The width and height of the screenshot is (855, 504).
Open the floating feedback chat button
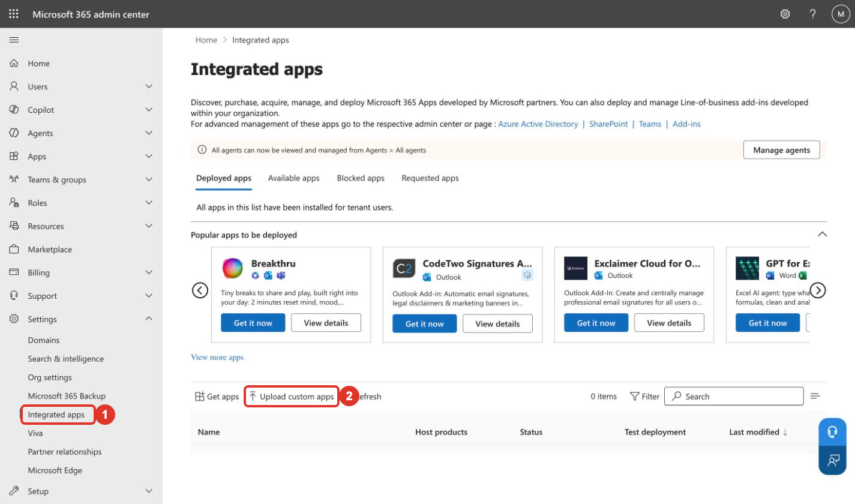tap(832, 461)
